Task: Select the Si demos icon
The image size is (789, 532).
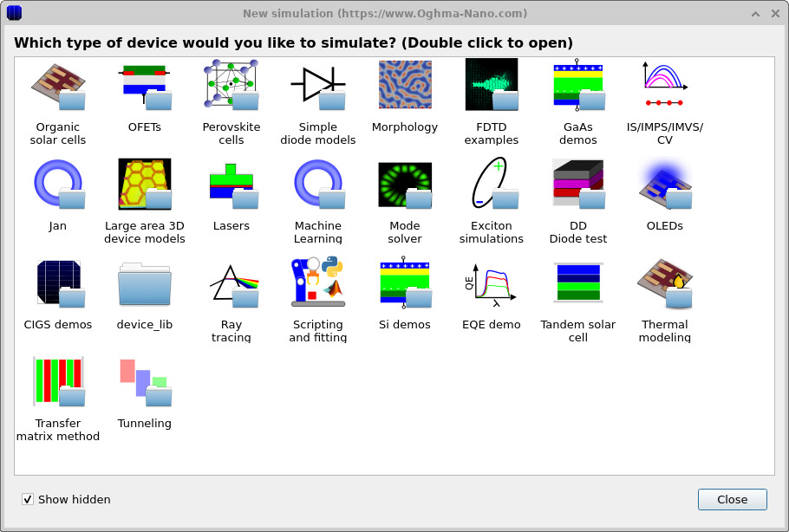Action: pos(405,282)
